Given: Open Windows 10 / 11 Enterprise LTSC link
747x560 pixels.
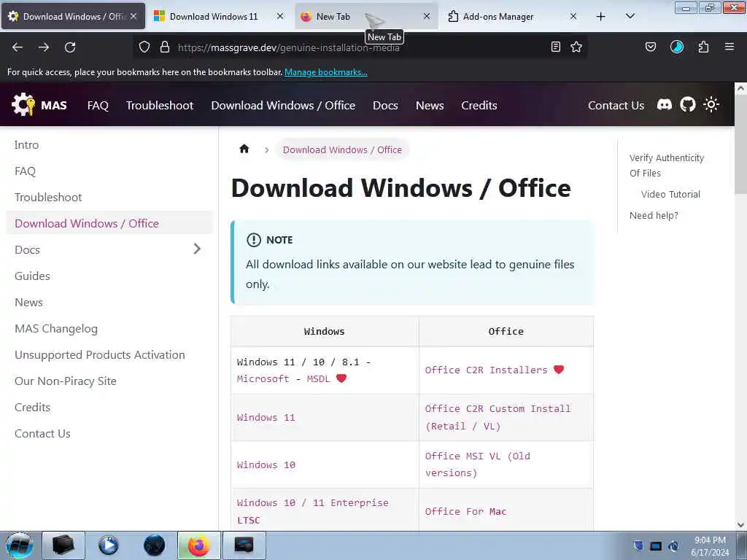Looking at the screenshot, I should (312, 511).
